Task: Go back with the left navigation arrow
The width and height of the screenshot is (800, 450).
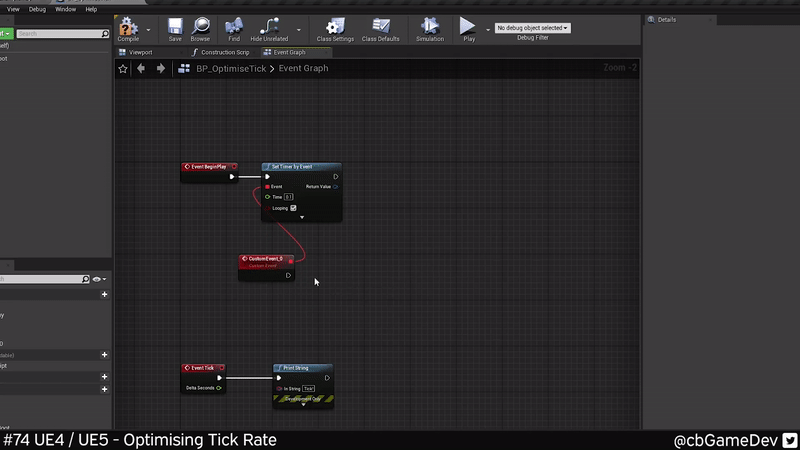Action: (x=141, y=69)
